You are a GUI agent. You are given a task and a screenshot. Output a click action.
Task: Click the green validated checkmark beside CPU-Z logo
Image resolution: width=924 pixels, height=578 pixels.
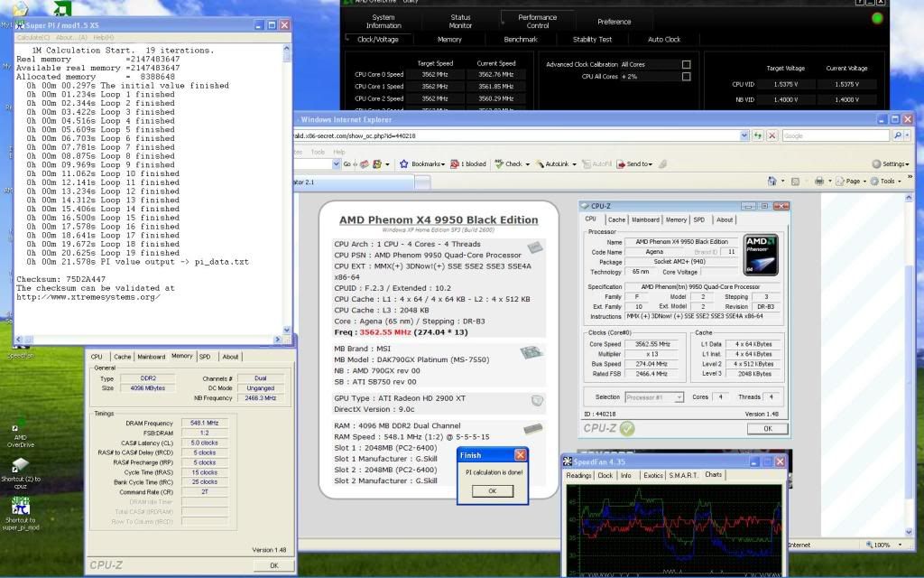(x=627, y=428)
